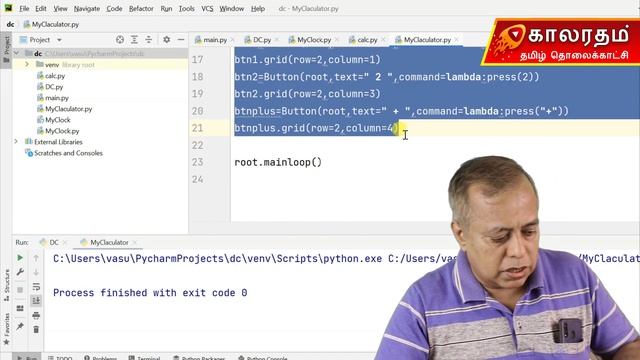The width and height of the screenshot is (640, 360).
Task: Open run configuration wrench icon
Action: pos(20,272)
